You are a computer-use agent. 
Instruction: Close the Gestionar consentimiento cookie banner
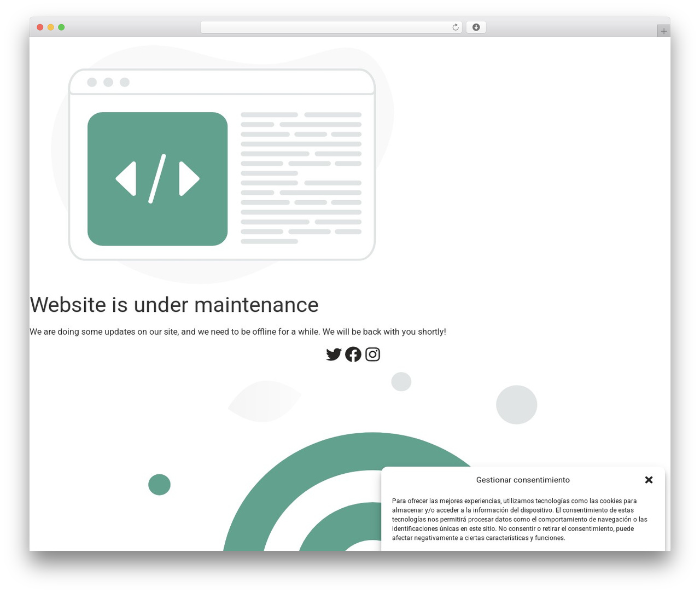click(x=649, y=480)
